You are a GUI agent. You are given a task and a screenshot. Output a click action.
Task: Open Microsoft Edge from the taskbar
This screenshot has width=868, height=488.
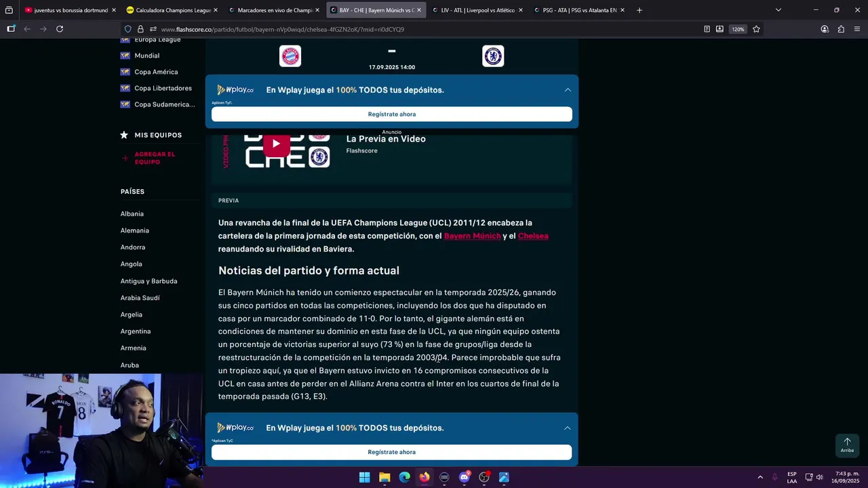404,477
